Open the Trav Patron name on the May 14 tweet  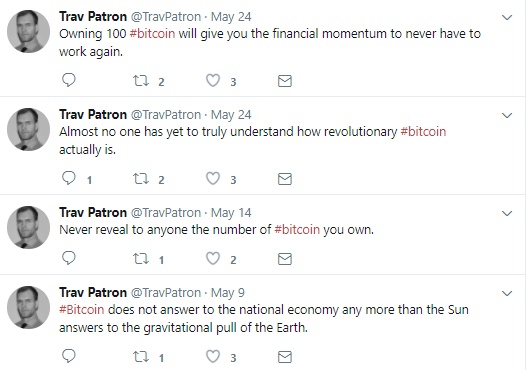click(x=93, y=212)
